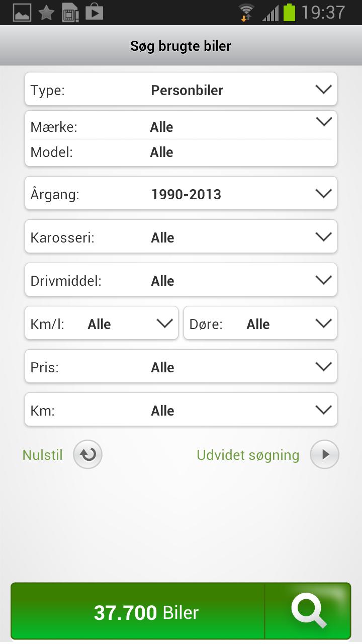Tap the Play Store bag icon
The height and width of the screenshot is (644, 362).
pos(94,13)
